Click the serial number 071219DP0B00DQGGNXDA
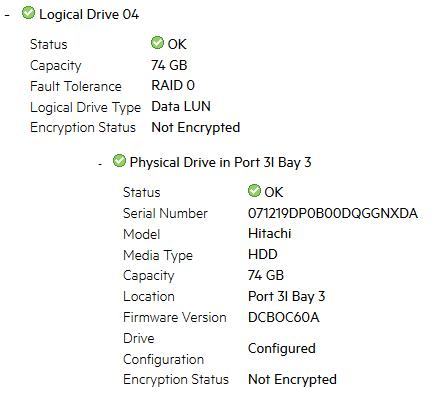443x399 pixels. (x=333, y=213)
